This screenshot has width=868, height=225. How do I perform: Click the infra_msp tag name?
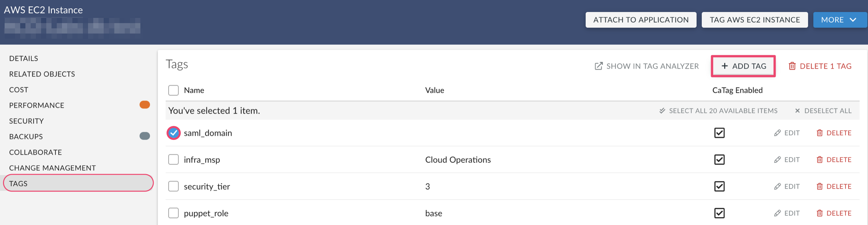pos(202,160)
